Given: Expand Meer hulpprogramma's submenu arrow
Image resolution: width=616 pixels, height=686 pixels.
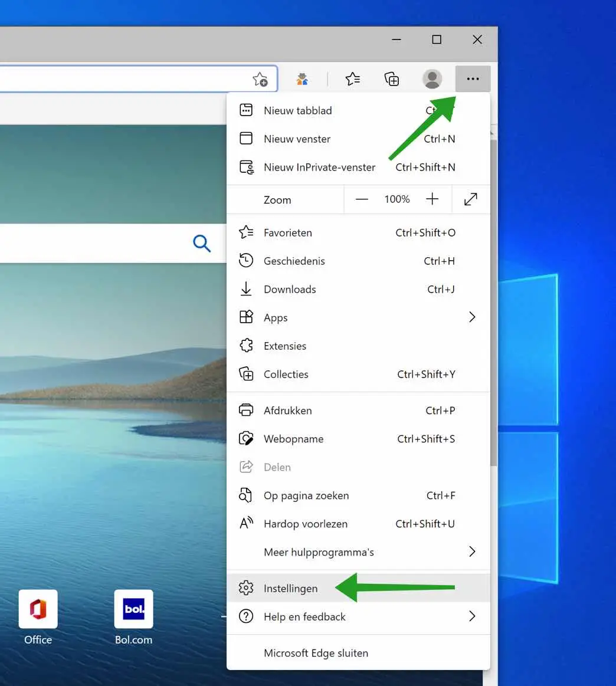Looking at the screenshot, I should (472, 552).
